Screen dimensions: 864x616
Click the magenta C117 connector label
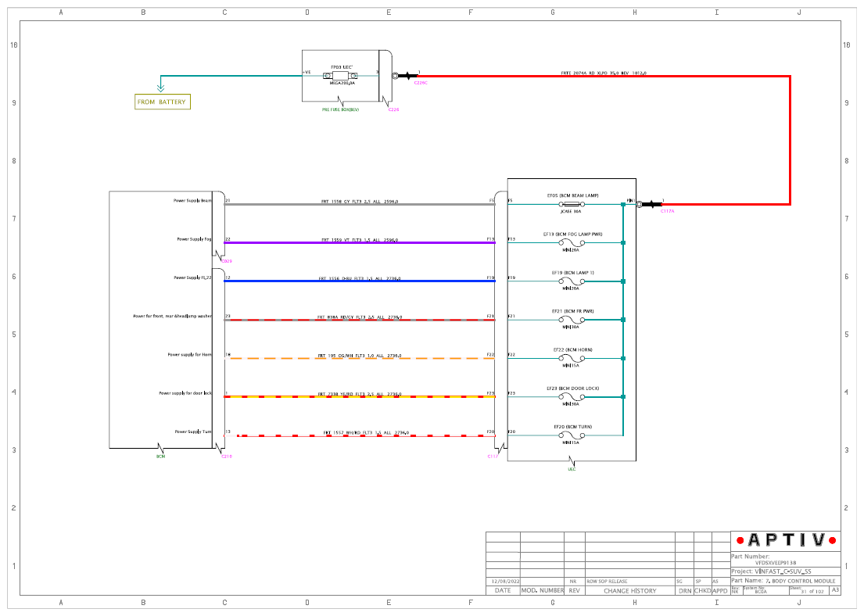coord(493,457)
